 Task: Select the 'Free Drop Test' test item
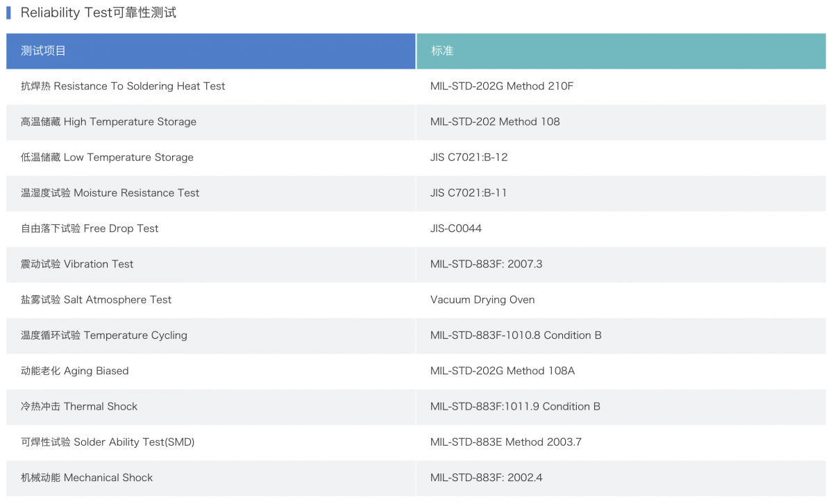pyautogui.click(x=90, y=228)
